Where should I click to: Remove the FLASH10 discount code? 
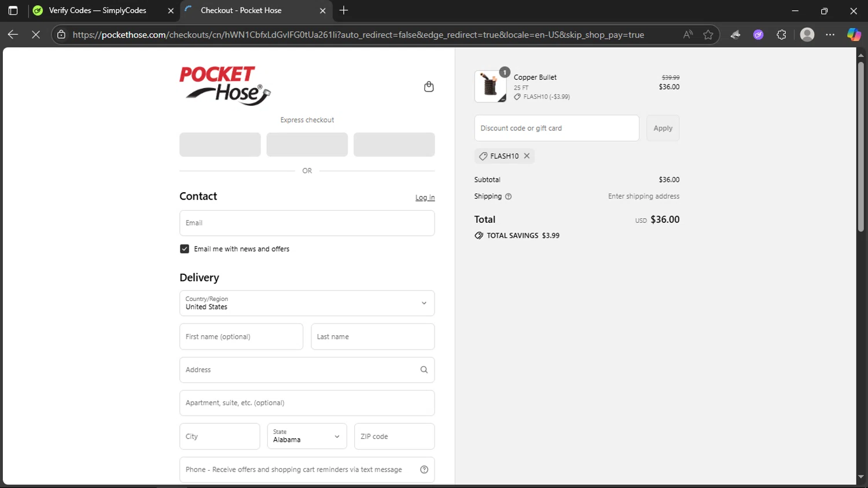[527, 156]
